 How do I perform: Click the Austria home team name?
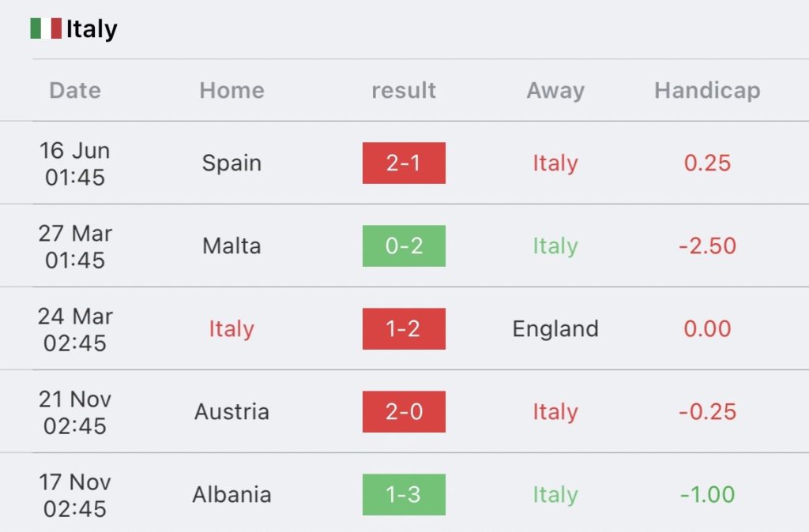tap(231, 411)
